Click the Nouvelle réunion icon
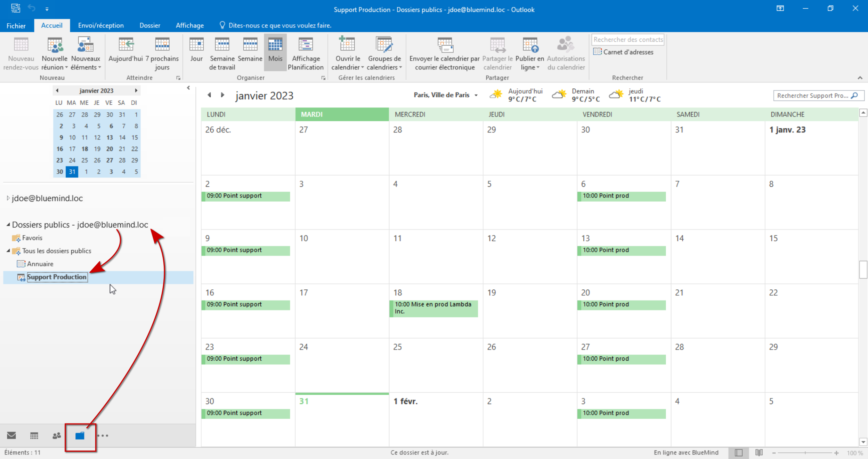Image resolution: width=868 pixels, height=459 pixels. (x=55, y=45)
